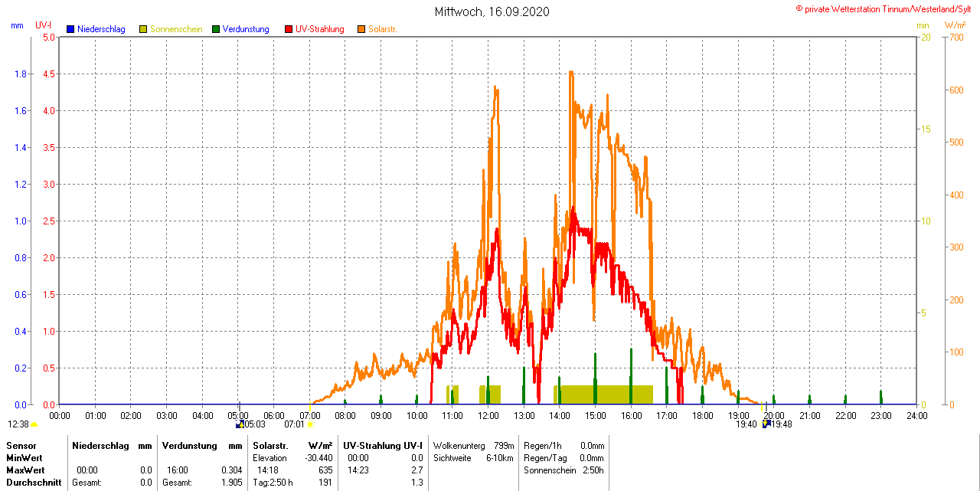Select the UV-Strahlung legend label
Image resolution: width=980 pixels, height=491 pixels.
320,29
